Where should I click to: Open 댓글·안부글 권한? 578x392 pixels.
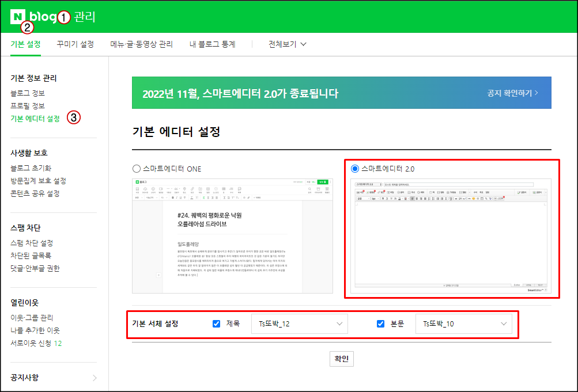(x=35, y=268)
